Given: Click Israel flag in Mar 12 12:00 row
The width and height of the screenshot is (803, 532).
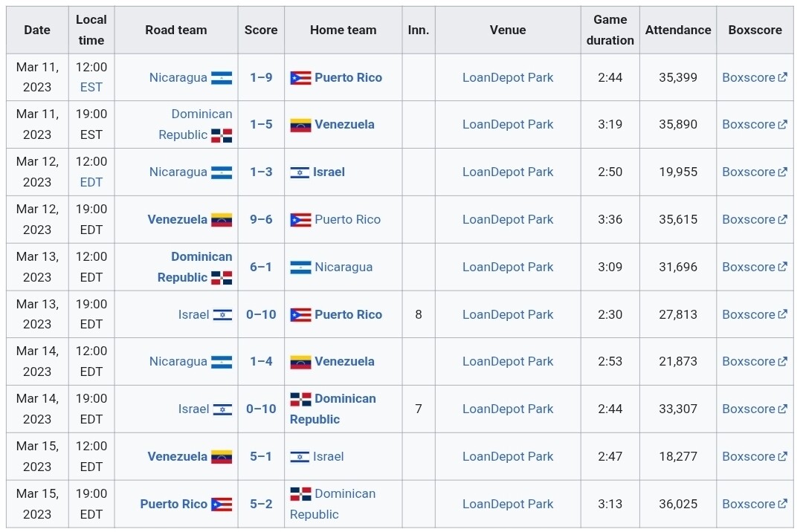Looking at the screenshot, I should click(300, 172).
